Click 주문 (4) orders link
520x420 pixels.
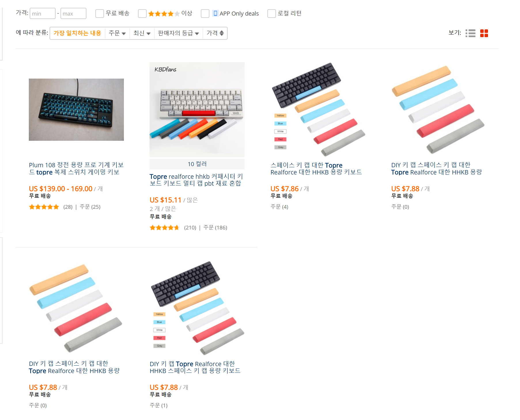[x=279, y=207]
